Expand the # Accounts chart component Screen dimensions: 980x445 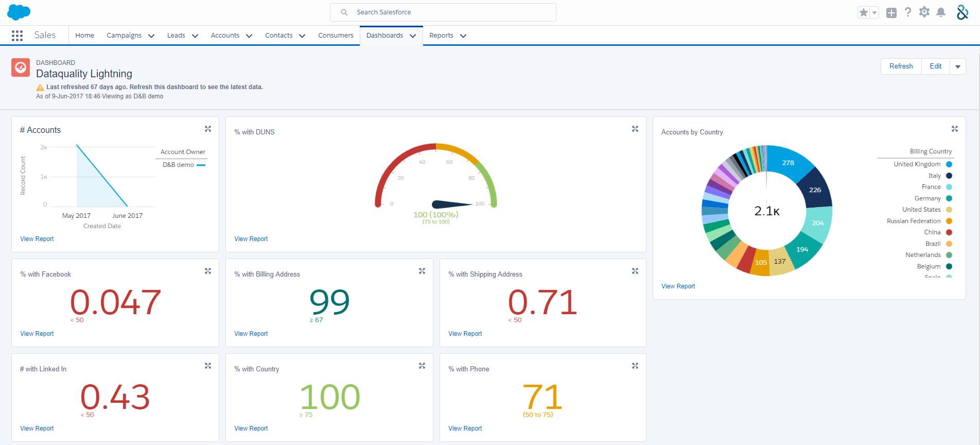208,129
